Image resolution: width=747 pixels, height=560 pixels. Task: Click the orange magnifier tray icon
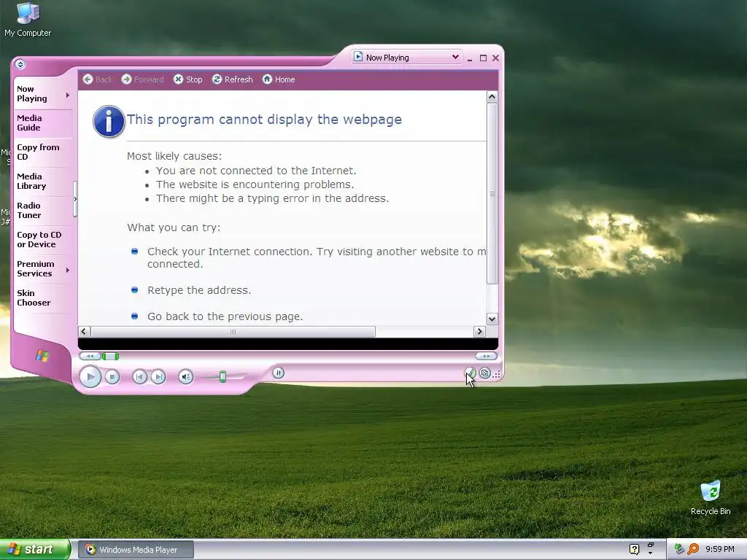tap(693, 549)
